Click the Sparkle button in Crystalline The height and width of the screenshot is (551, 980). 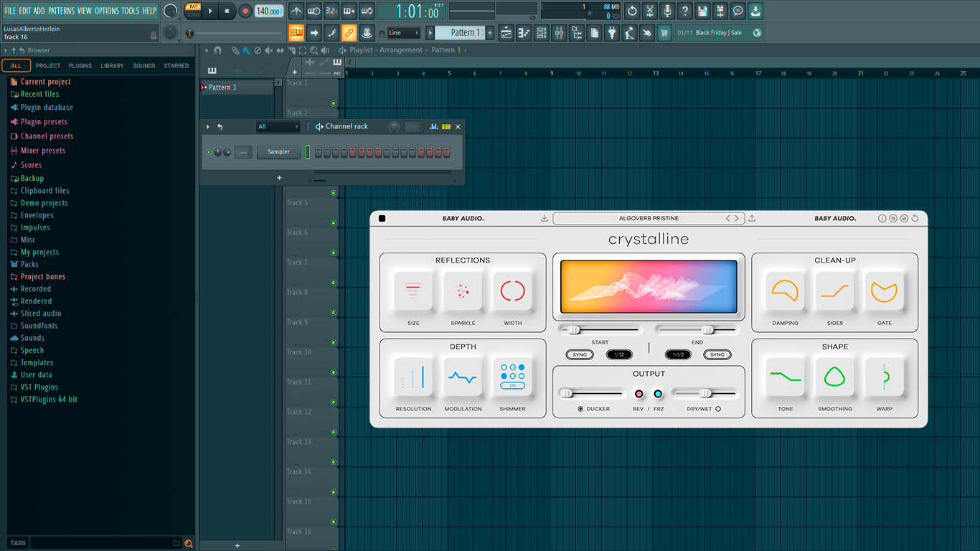click(463, 291)
